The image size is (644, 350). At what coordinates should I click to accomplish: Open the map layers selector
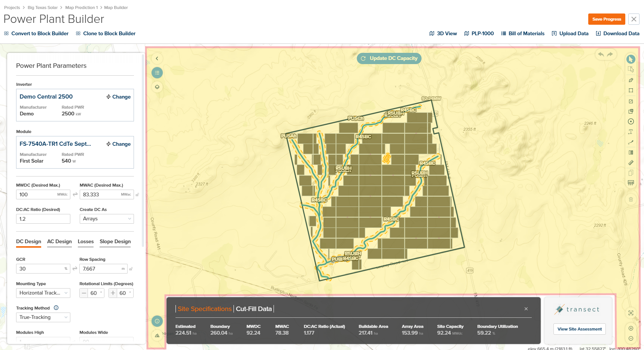point(157,87)
